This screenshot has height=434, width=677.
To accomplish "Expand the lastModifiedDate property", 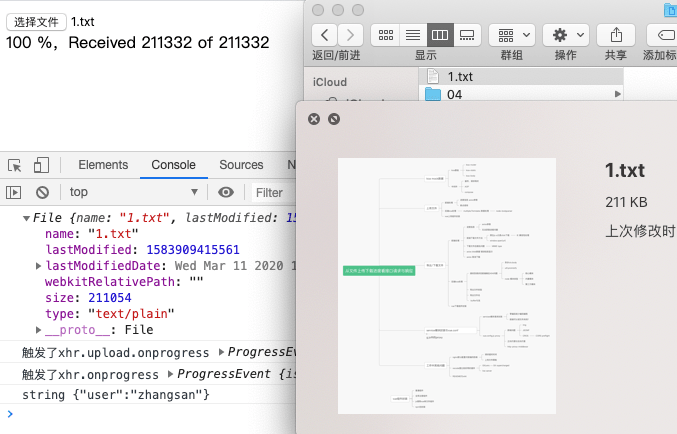I will pos(38,266).
